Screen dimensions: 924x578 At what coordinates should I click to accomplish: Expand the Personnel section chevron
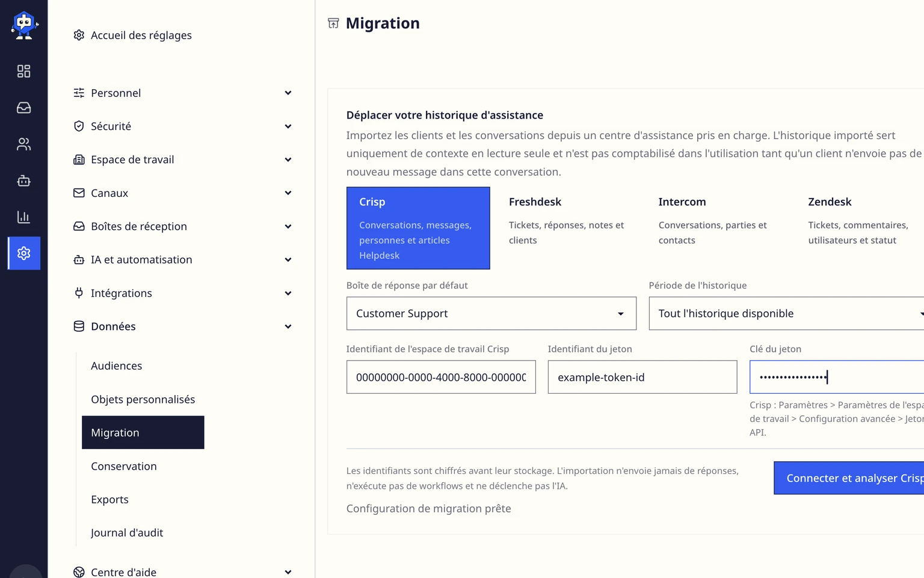(x=288, y=93)
